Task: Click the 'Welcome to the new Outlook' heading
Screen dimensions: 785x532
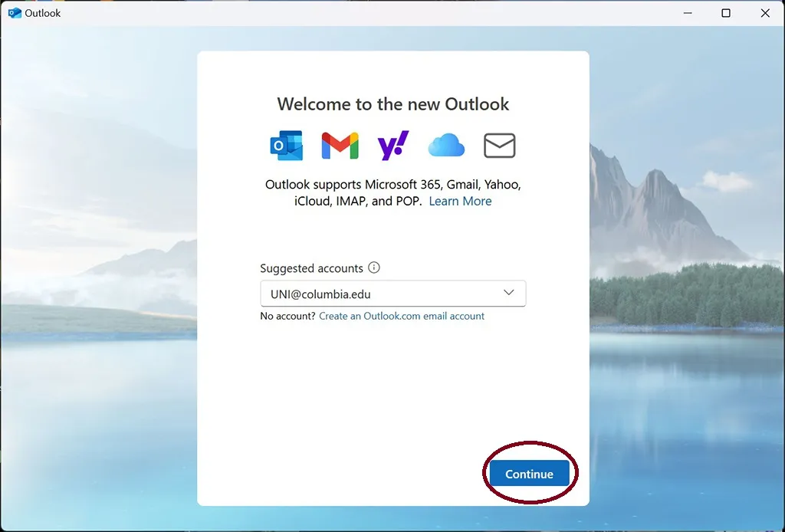Action: click(x=393, y=104)
